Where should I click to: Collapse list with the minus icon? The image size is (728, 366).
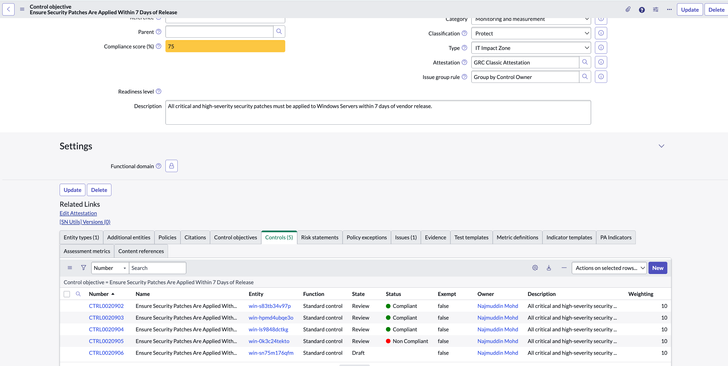pos(564,268)
